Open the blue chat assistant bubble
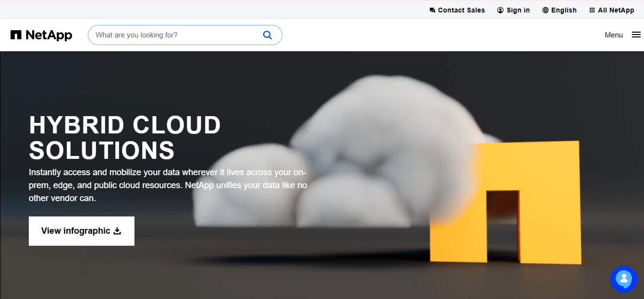 tap(623, 279)
